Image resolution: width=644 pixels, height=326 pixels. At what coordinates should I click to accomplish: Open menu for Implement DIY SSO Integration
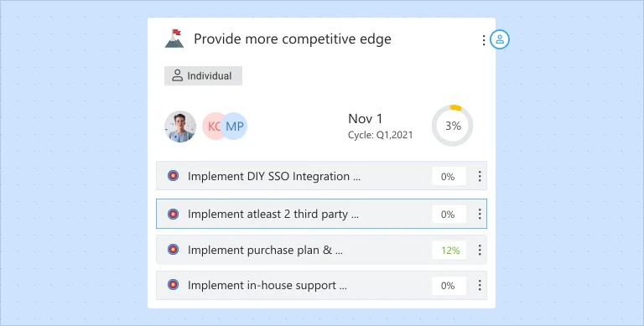480,176
